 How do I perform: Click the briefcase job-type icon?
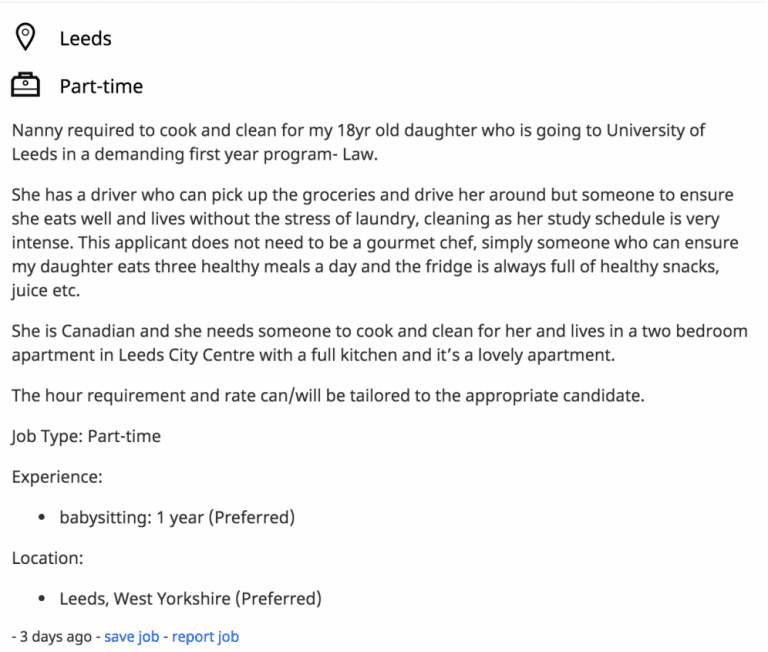[x=25, y=85]
